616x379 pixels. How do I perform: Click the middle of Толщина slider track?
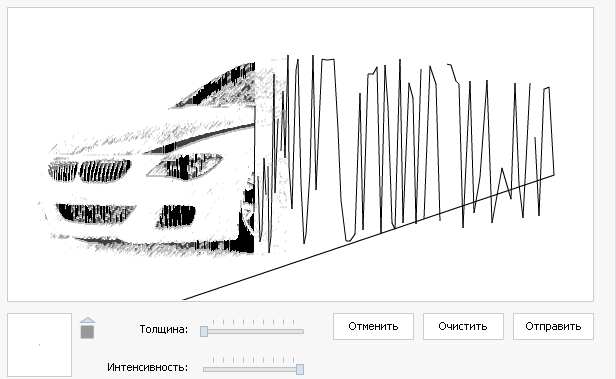click(x=253, y=331)
